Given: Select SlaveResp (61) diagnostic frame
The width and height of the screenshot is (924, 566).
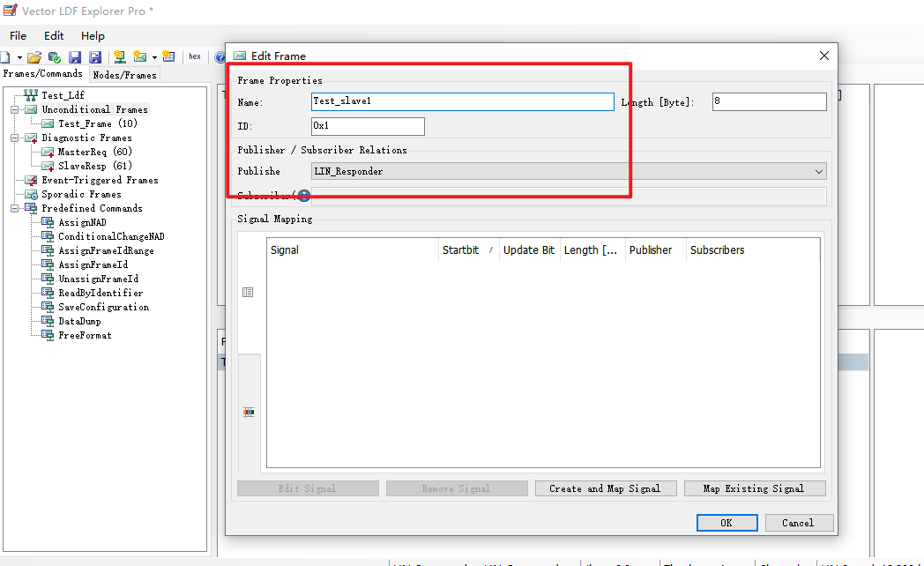Looking at the screenshot, I should (x=95, y=166).
